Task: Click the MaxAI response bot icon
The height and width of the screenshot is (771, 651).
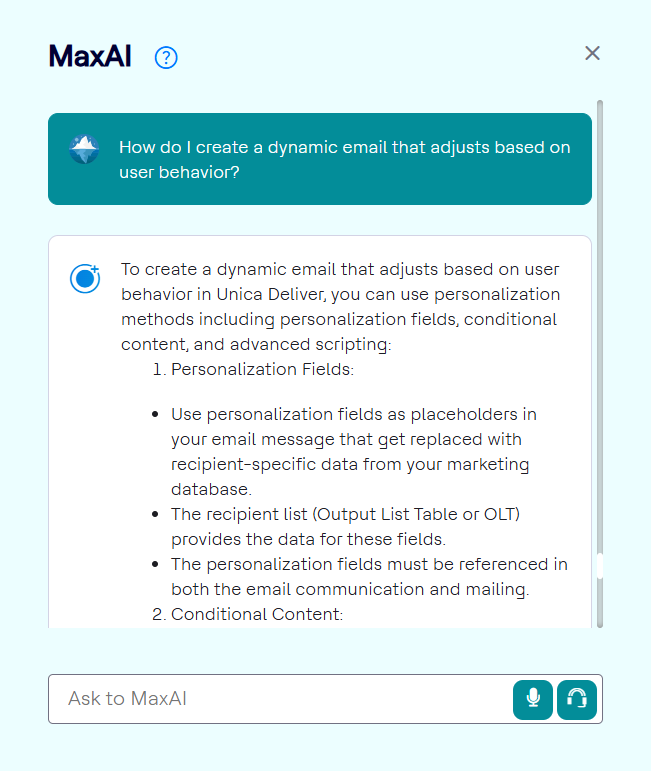Action: 85,278
